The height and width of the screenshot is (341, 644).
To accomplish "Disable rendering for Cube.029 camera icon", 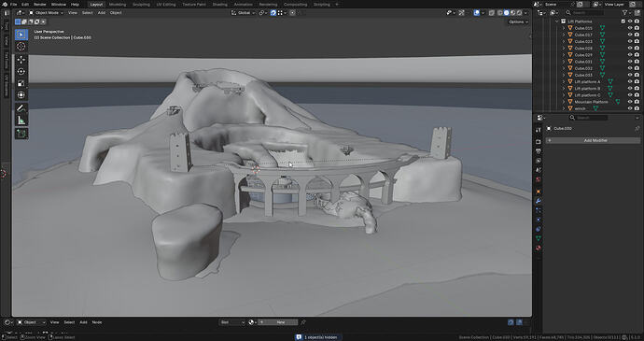I will point(637,55).
